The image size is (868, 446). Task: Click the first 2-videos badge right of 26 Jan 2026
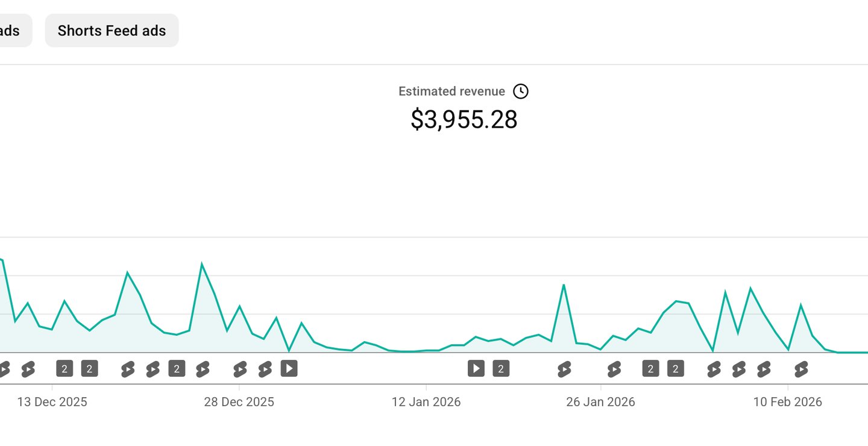(x=650, y=368)
